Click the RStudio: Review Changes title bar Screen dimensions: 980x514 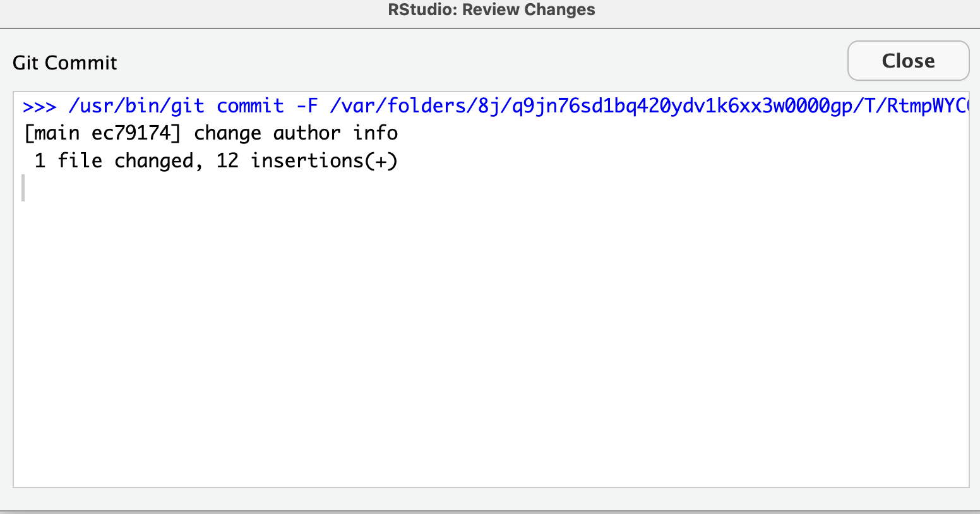coord(491,10)
